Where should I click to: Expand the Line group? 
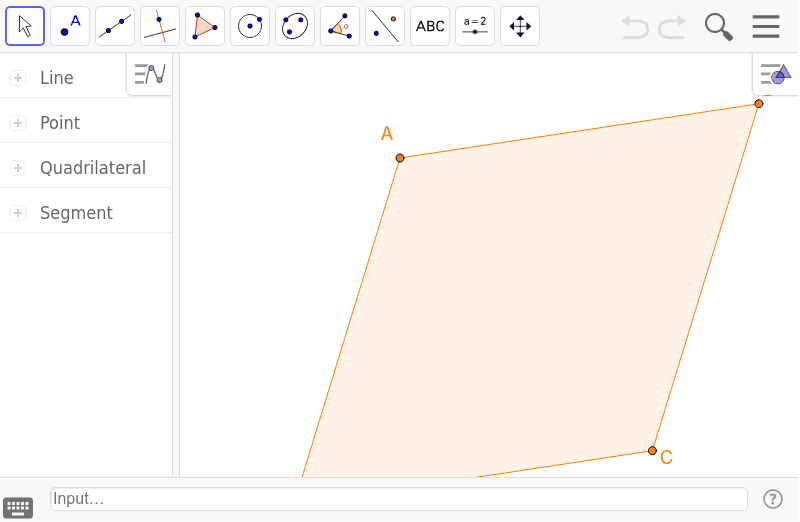click(x=18, y=78)
